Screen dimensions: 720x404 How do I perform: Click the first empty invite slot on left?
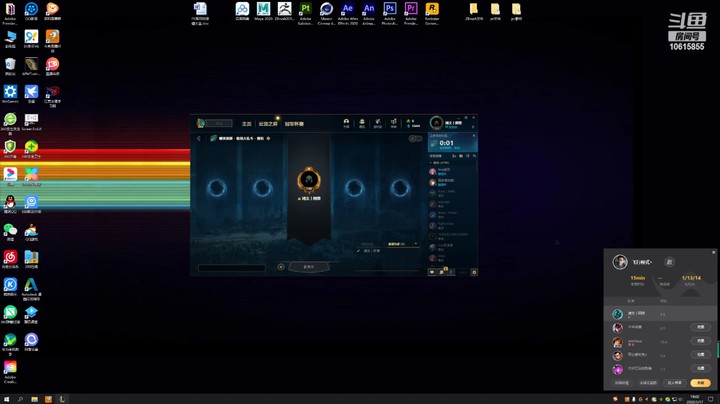pyautogui.click(x=217, y=188)
